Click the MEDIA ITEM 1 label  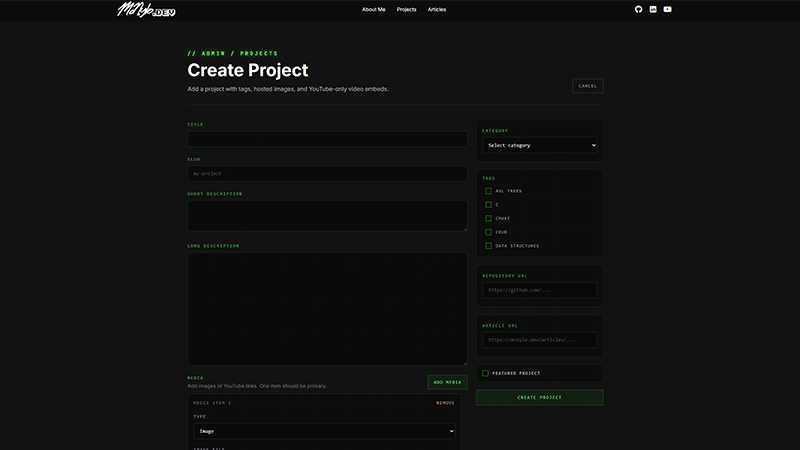(212, 403)
